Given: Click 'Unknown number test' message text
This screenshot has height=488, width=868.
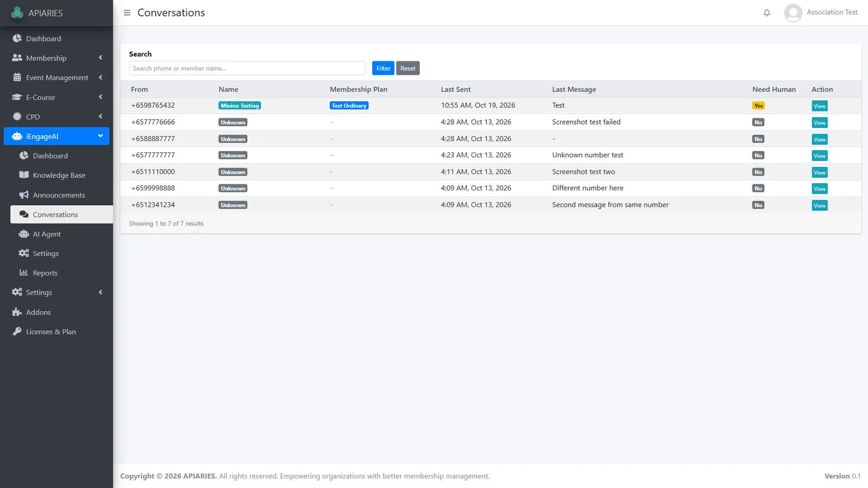Looking at the screenshot, I should coord(588,155).
